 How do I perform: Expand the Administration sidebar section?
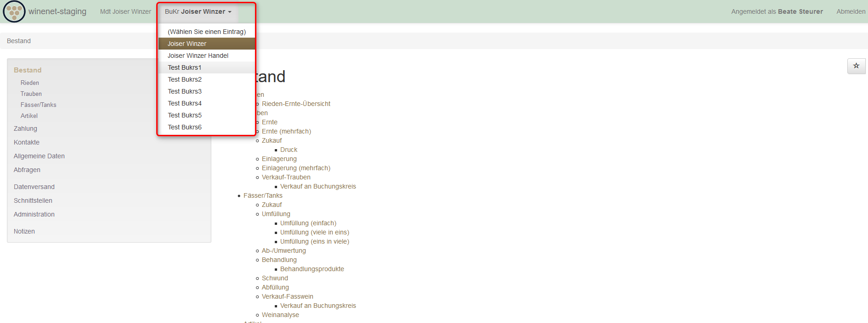coord(34,214)
